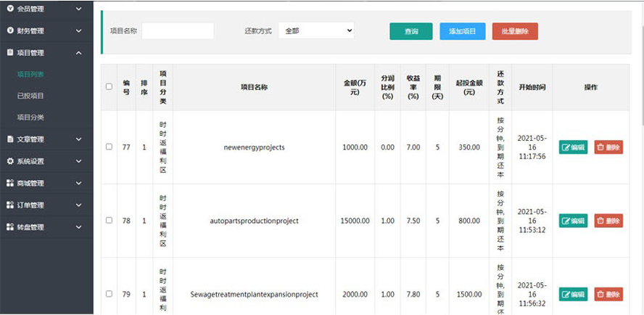This screenshot has width=644, height=315.
Task: Click the 2021-05-16 11:56:32 start time
Action: coord(532,295)
